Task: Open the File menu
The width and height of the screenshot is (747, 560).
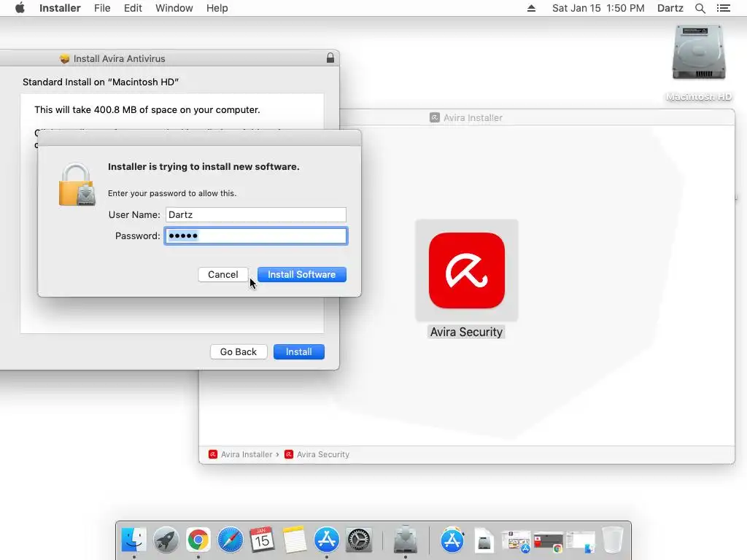Action: point(102,8)
